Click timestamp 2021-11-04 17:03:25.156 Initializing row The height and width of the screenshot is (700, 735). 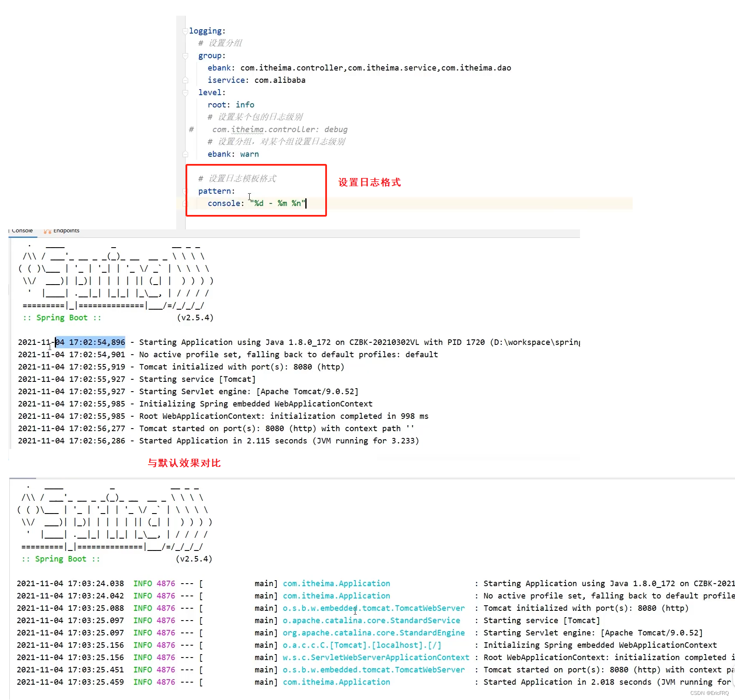[x=70, y=645]
